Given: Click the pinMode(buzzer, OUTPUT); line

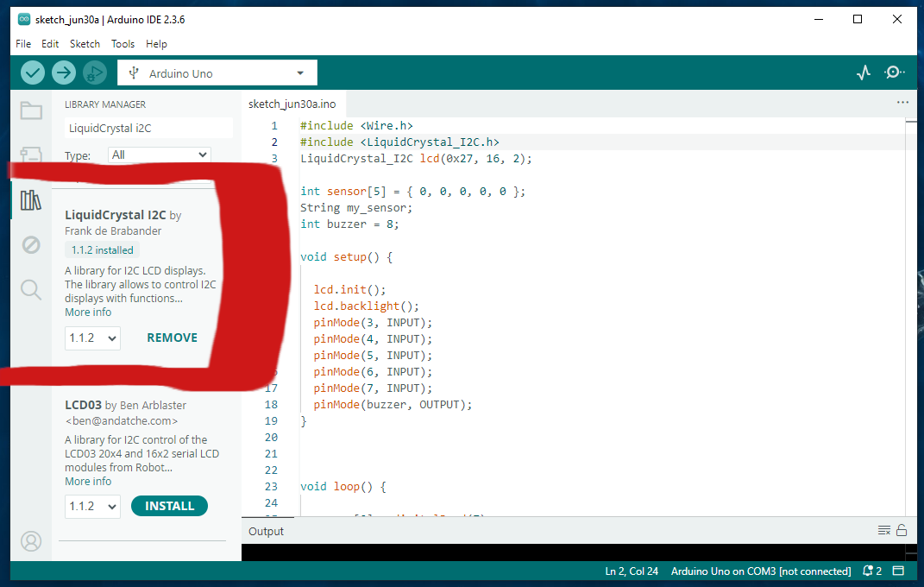Looking at the screenshot, I should point(393,404).
